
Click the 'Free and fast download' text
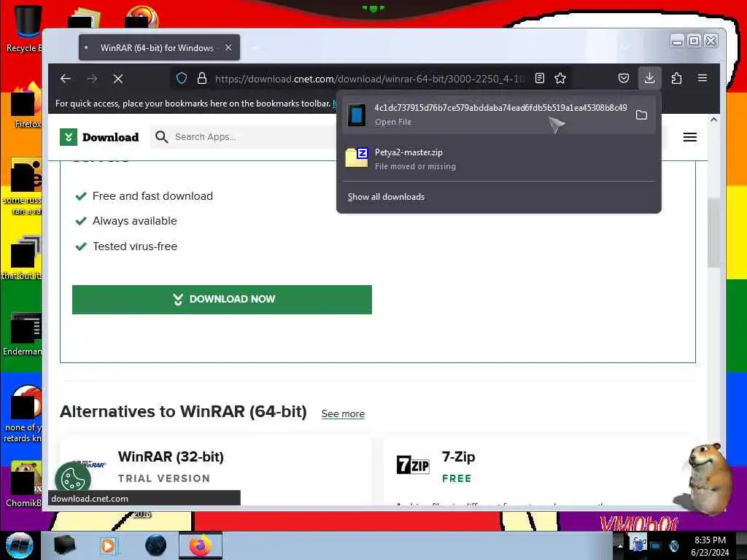click(x=152, y=195)
